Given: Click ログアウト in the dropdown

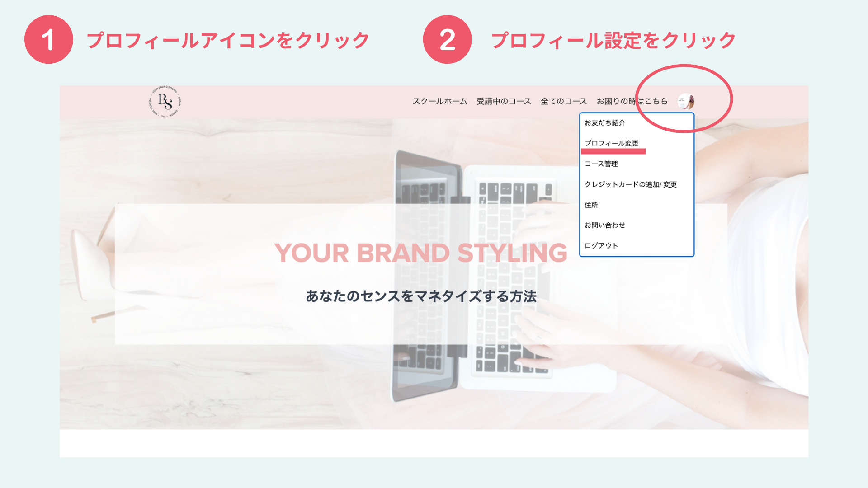Looking at the screenshot, I should 601,245.
